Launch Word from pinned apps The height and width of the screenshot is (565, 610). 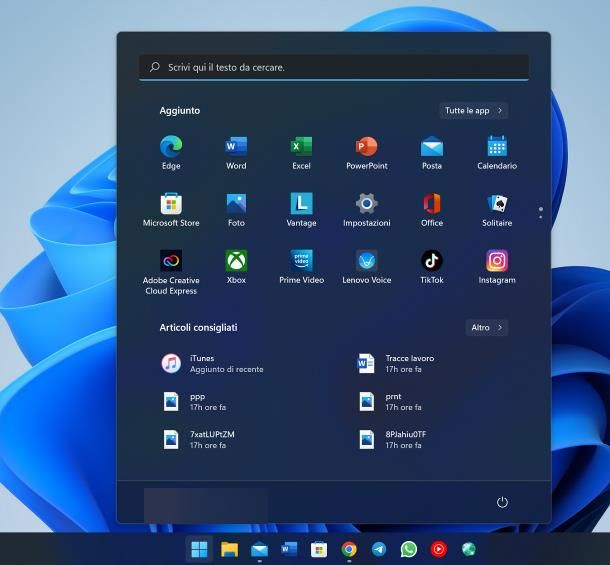[x=236, y=152]
